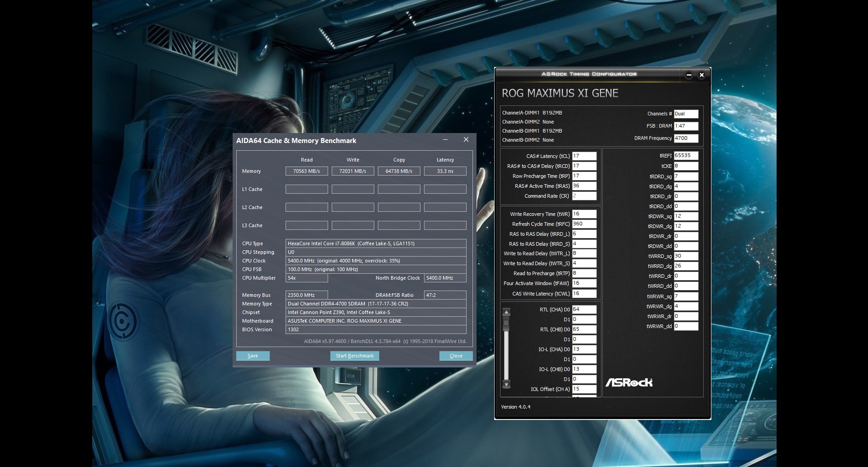Click the CPU Stepping U0 field

coord(376,252)
